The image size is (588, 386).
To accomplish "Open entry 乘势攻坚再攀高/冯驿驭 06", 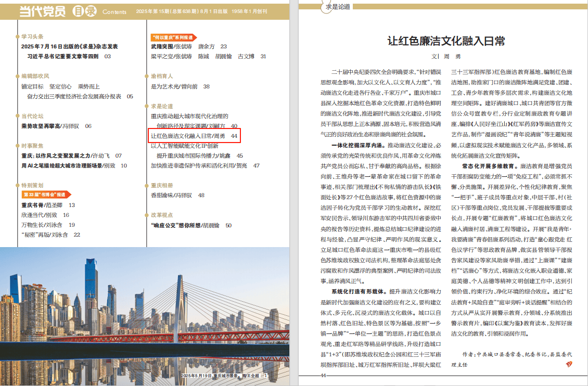I will [56, 126].
